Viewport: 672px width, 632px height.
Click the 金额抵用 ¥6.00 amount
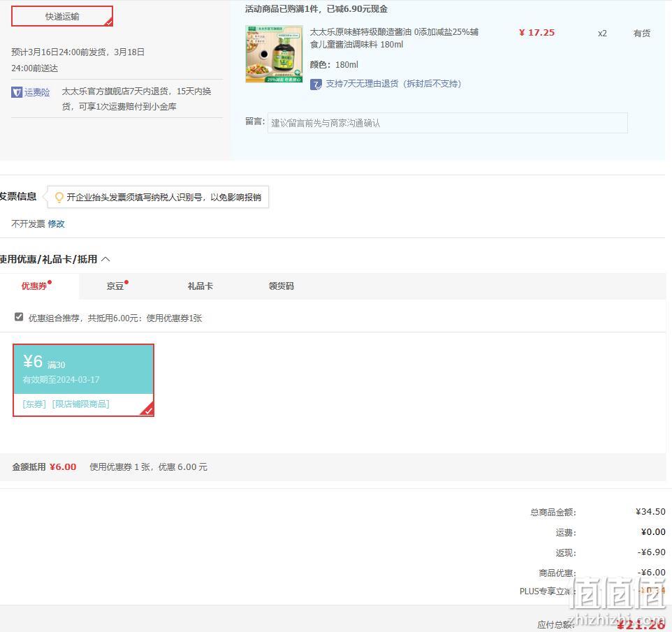click(63, 467)
